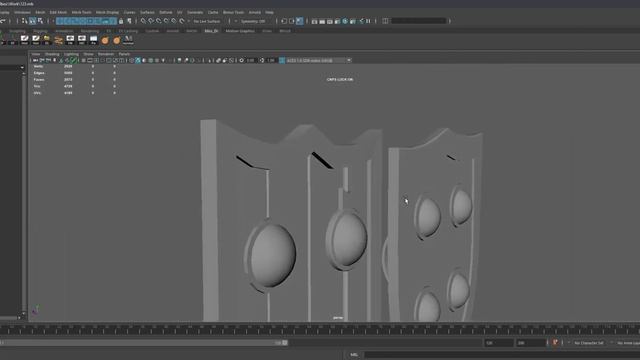This screenshot has height=360, width=640.
Task: Enable snap to grids magnet icon
Action: [x=143, y=21]
